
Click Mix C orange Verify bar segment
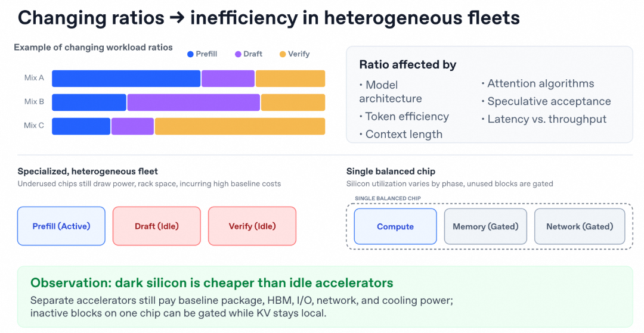point(240,126)
